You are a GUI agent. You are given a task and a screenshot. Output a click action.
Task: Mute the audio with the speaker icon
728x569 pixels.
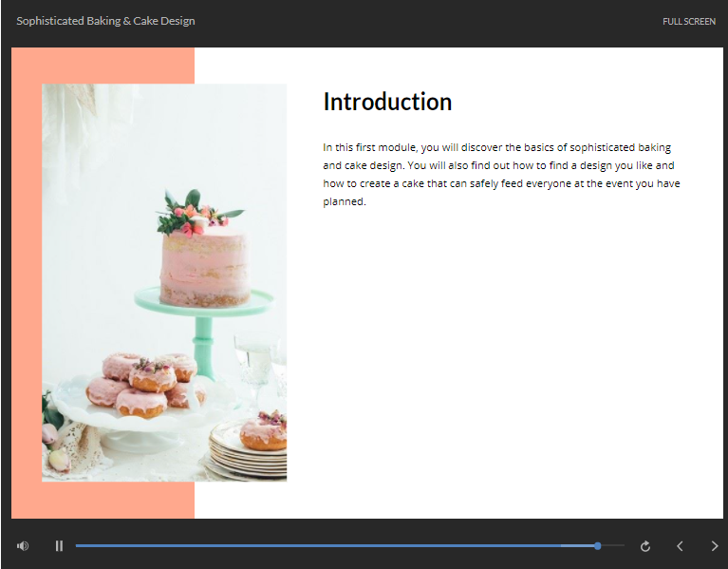pyautogui.click(x=23, y=546)
